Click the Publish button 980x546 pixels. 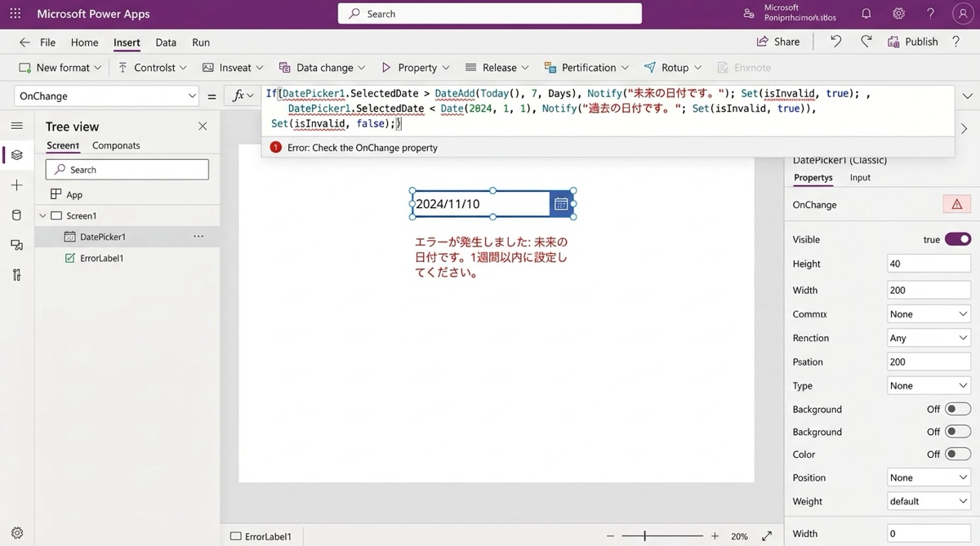tap(913, 42)
